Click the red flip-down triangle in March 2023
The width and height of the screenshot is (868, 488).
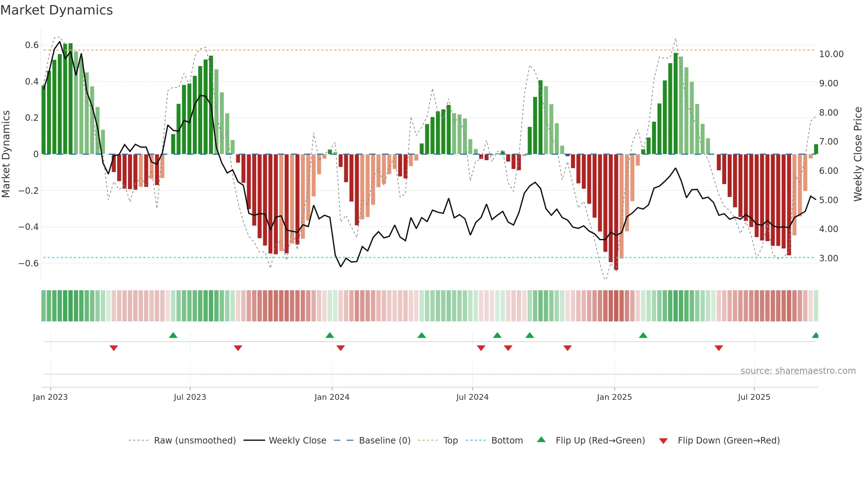114,348
